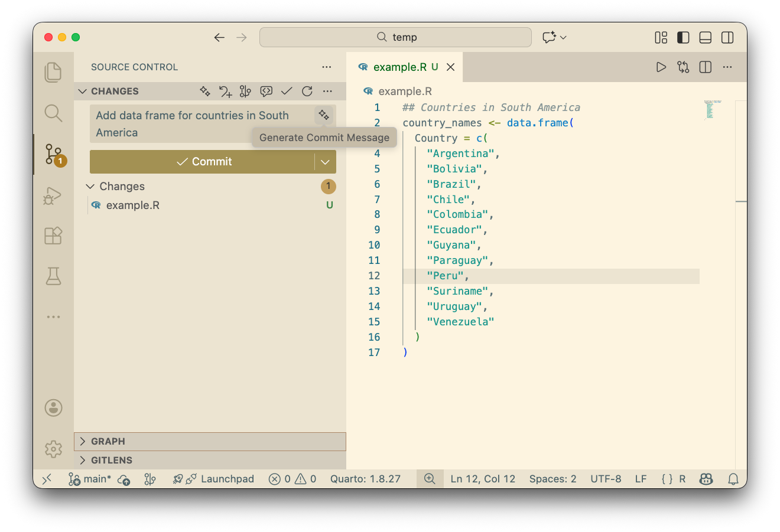
Task: Select the example.R editor tab
Action: 399,67
